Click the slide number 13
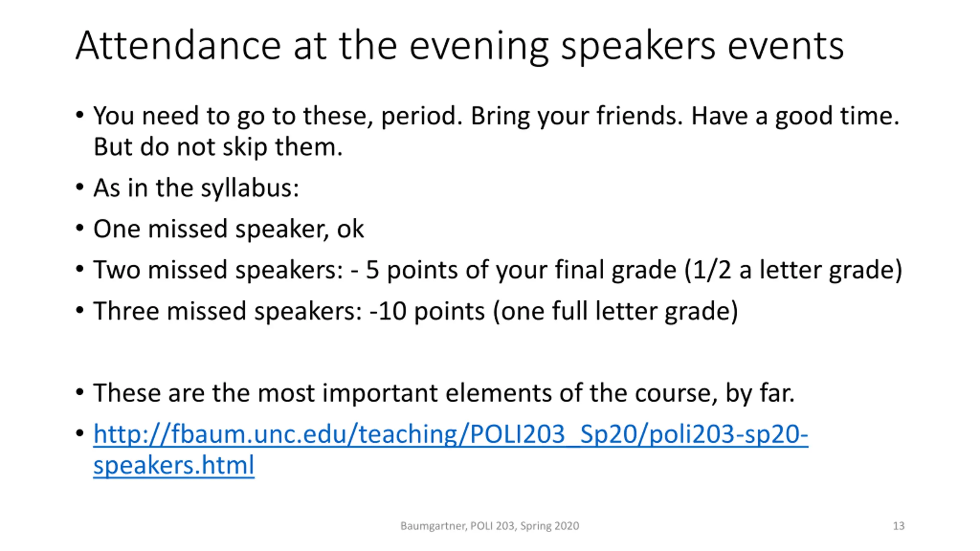The height and width of the screenshot is (551, 980). (x=898, y=526)
